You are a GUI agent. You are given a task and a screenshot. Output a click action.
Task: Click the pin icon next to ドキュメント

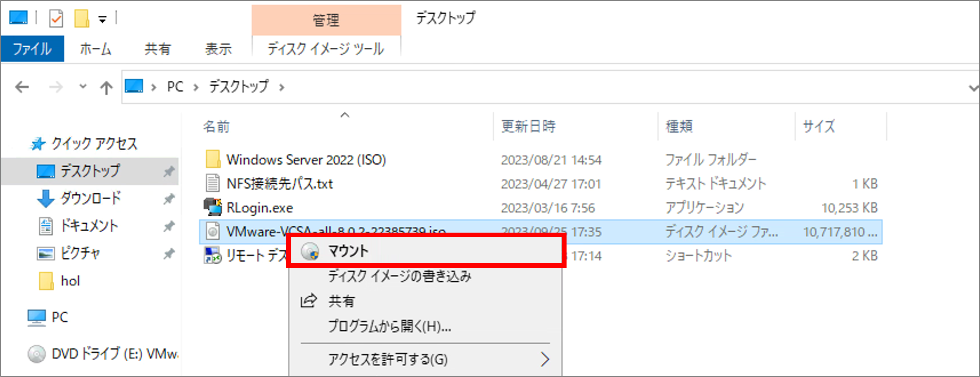click(169, 226)
